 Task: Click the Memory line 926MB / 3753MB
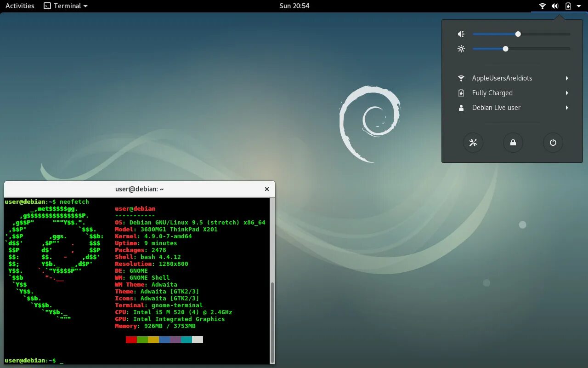point(155,326)
